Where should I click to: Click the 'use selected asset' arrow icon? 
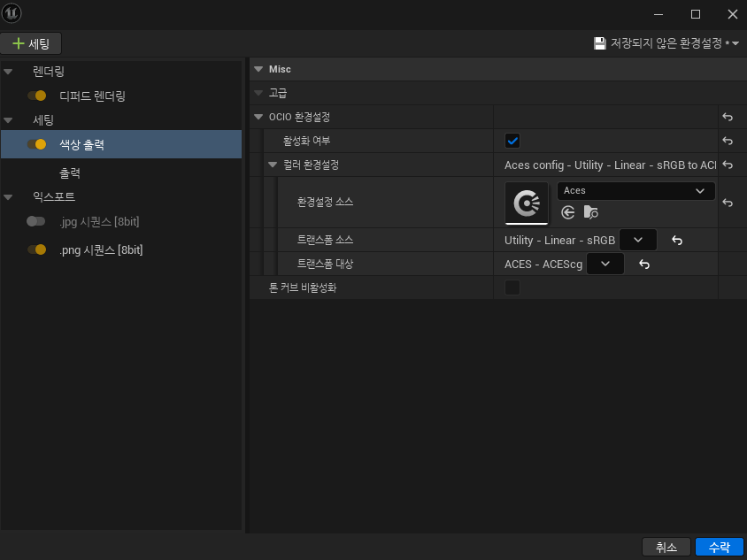(568, 212)
